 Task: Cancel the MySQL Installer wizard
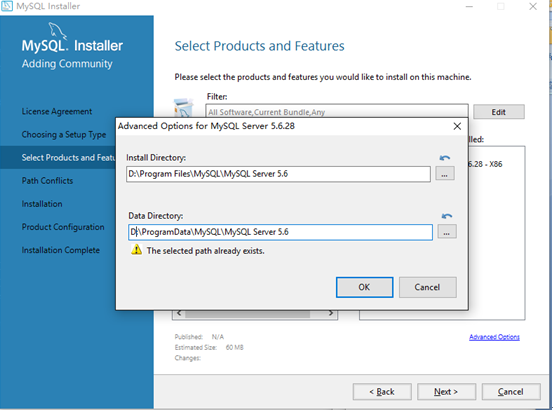pyautogui.click(x=511, y=392)
